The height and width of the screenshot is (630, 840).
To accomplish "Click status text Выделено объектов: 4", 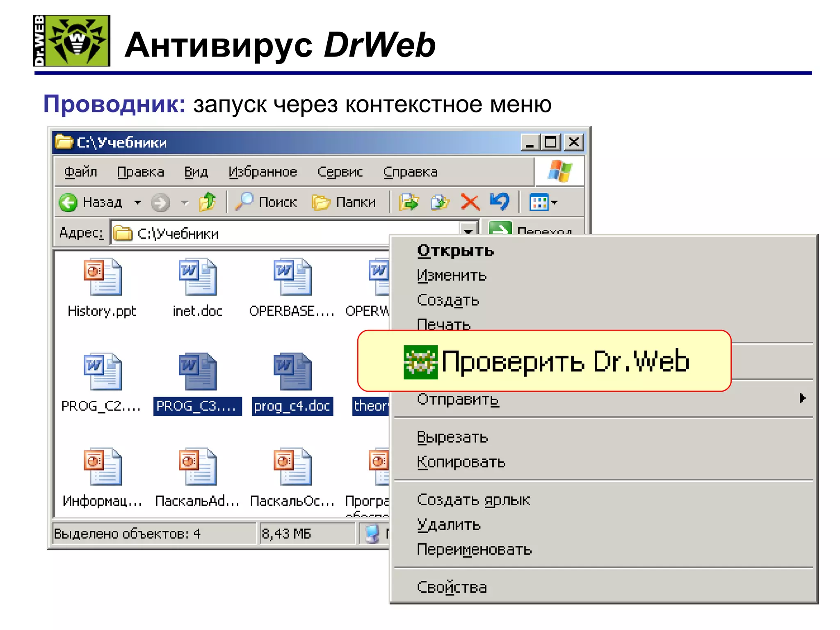I will point(127,534).
